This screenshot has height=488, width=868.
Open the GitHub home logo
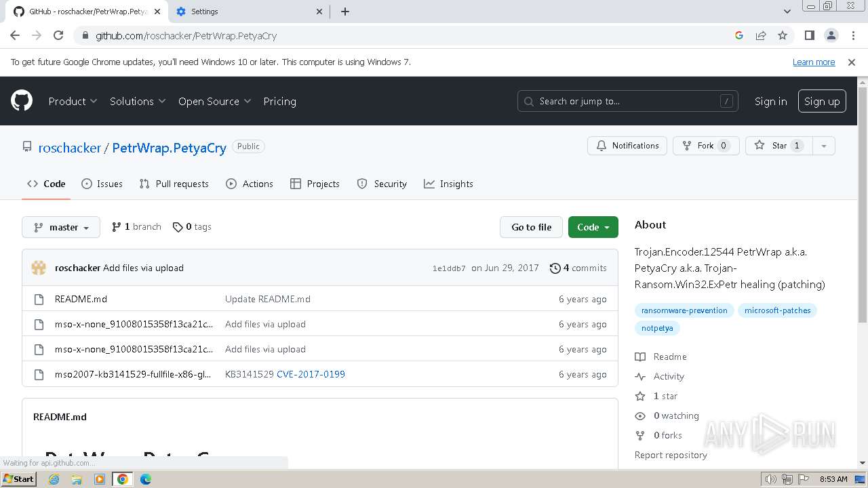22,101
